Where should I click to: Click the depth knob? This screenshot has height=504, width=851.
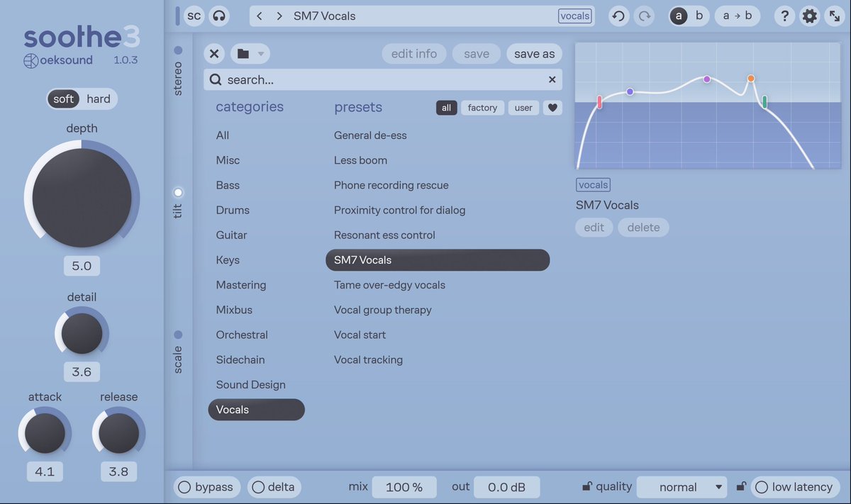pyautogui.click(x=82, y=198)
